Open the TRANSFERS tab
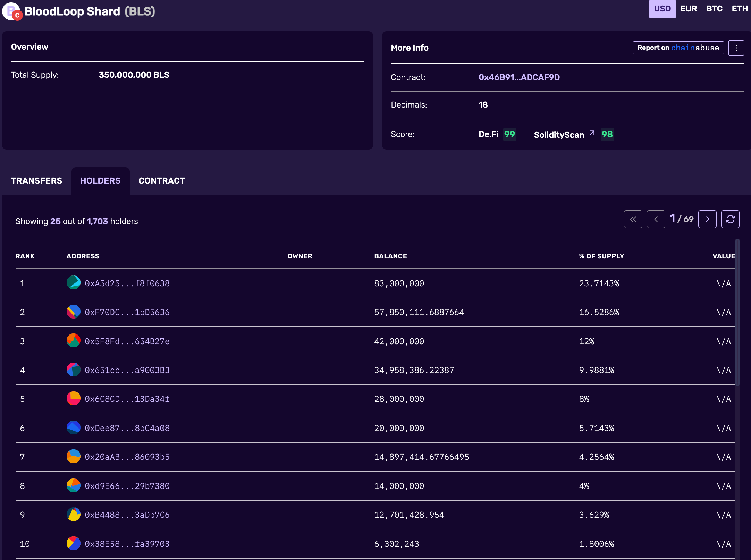This screenshot has width=751, height=560. 37,181
